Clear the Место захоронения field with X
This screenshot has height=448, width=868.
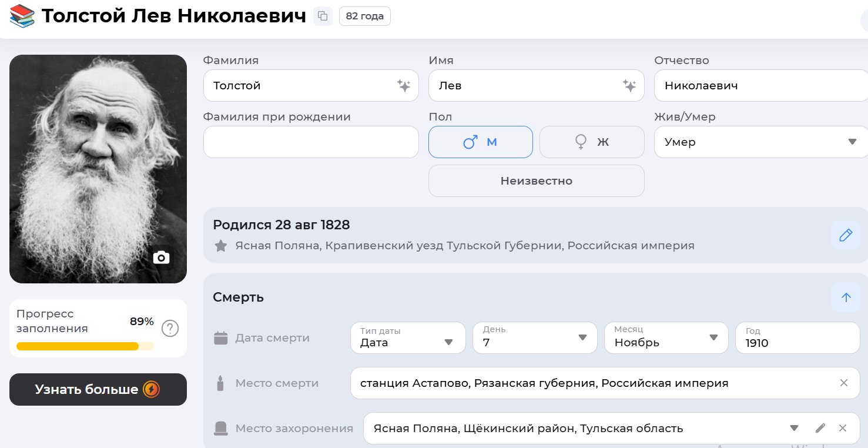coord(843,428)
